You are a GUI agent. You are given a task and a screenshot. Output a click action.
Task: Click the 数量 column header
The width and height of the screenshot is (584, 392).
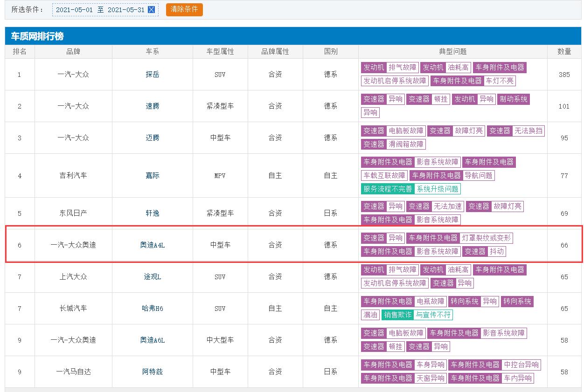click(x=564, y=51)
